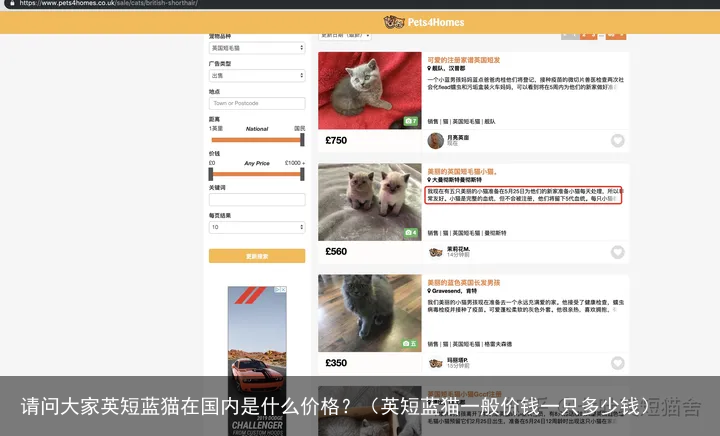720x436 pixels.
Task: Click the thumbnail of two kittens on a grey blanket
Action: 370,202
